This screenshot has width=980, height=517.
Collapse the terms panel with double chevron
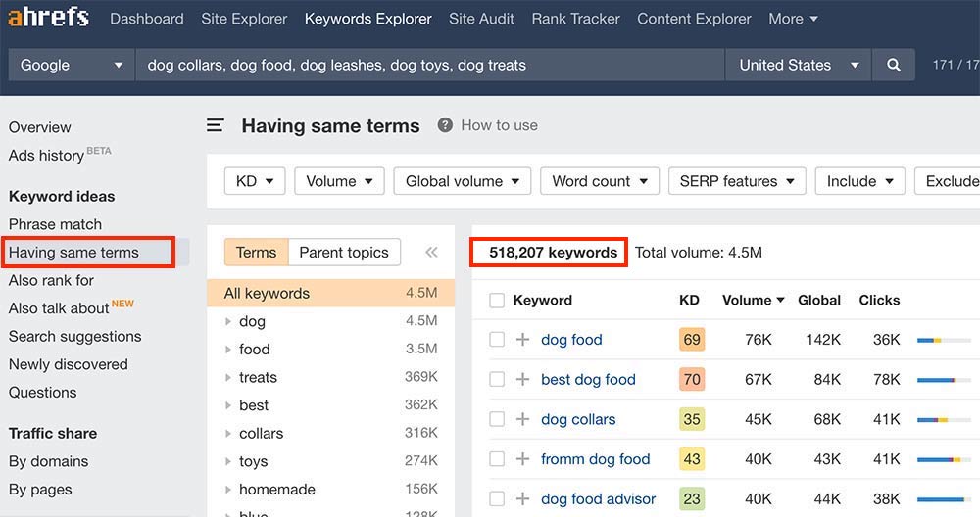point(431,253)
